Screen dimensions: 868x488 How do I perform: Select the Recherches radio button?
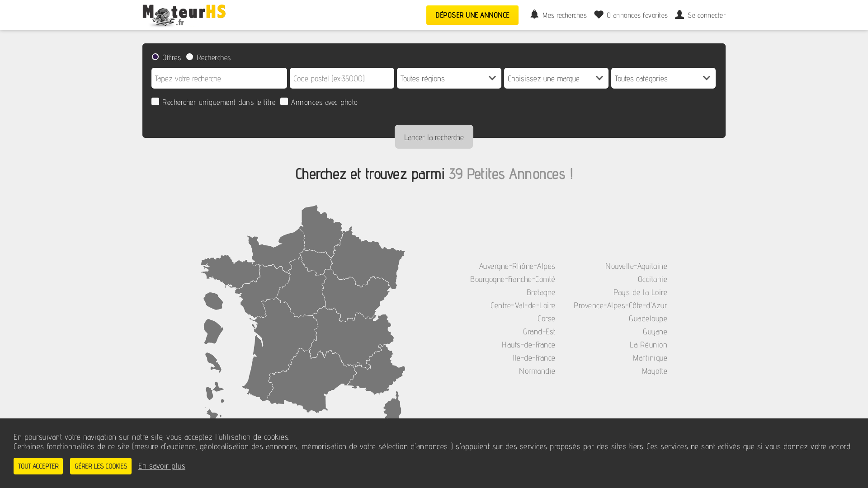point(189,56)
